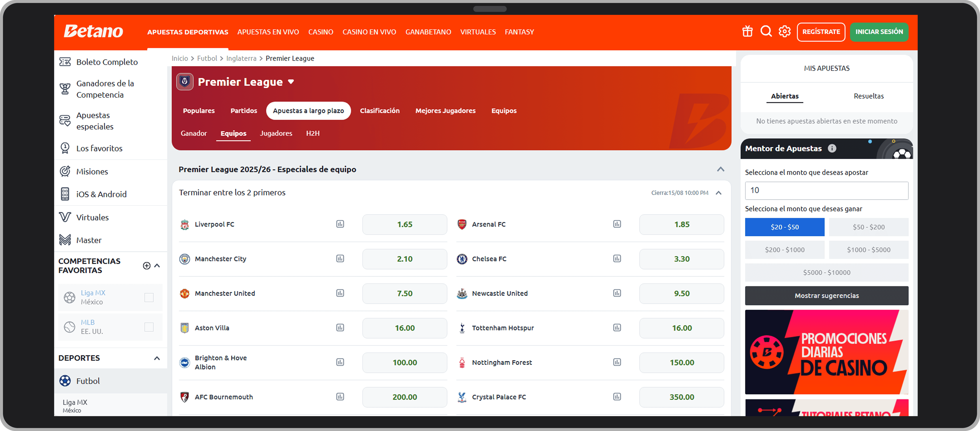Click the Mostrar sugerencias button
This screenshot has height=431, width=980.
tap(827, 295)
